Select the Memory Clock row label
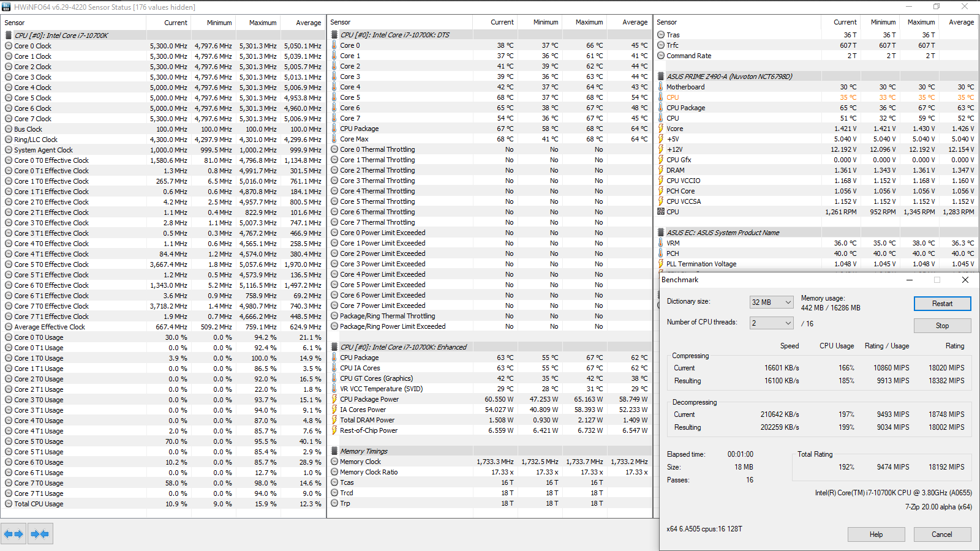The width and height of the screenshot is (980, 551). pos(360,462)
